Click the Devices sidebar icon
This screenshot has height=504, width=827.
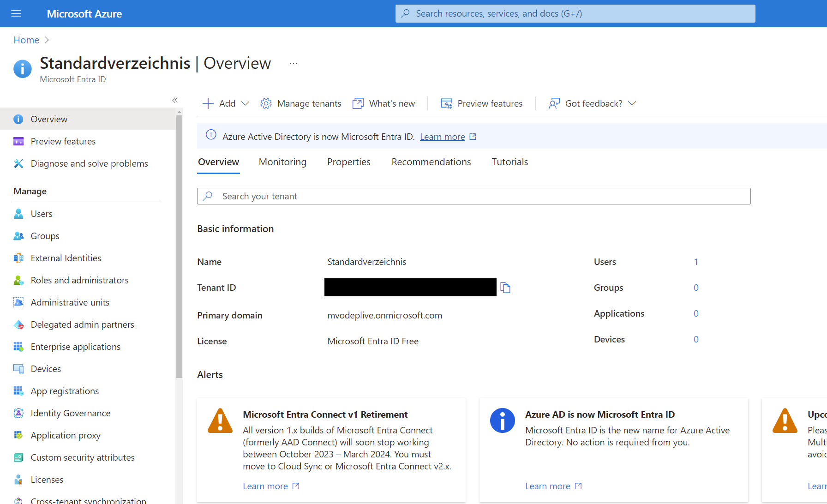pos(18,369)
